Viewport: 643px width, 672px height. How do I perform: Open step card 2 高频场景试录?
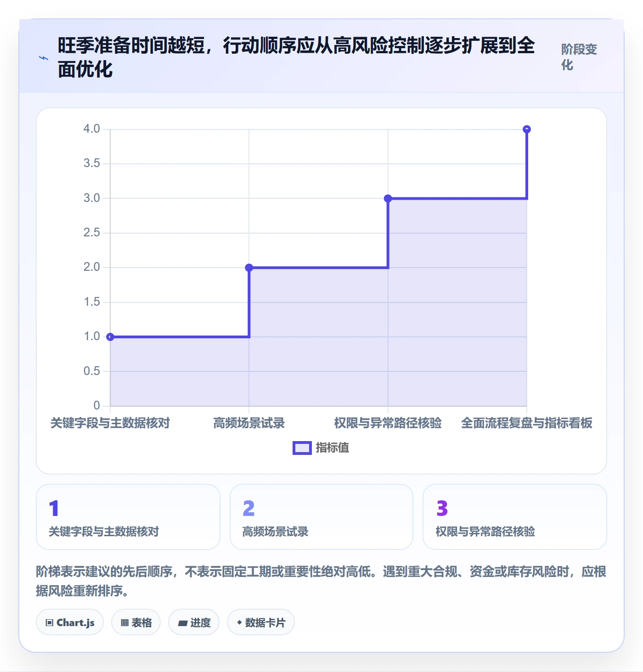click(321, 517)
